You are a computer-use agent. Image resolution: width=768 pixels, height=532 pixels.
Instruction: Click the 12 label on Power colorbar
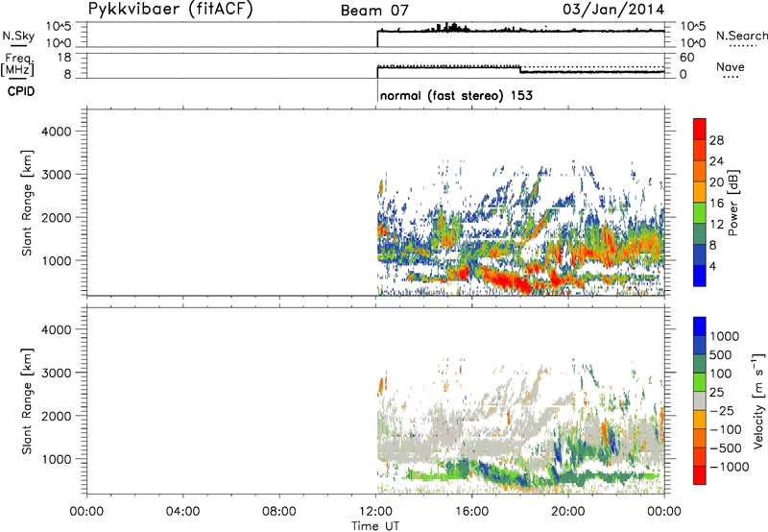coord(716,225)
